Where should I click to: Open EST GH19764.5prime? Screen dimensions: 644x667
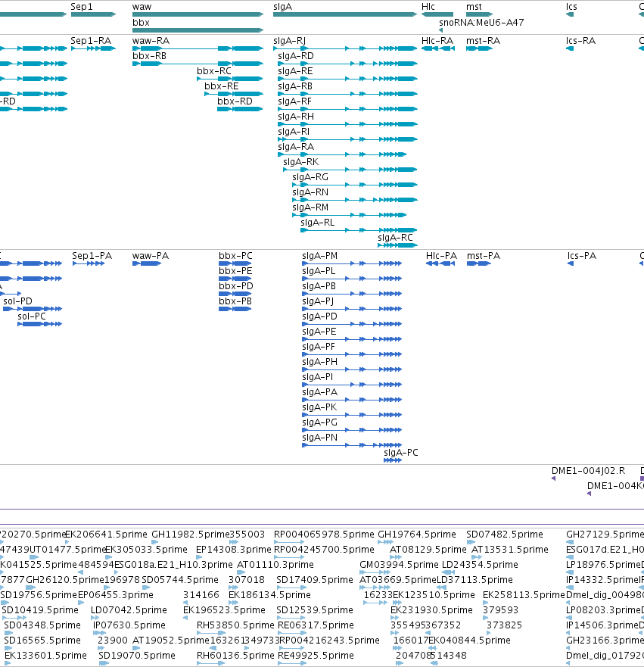point(385,542)
